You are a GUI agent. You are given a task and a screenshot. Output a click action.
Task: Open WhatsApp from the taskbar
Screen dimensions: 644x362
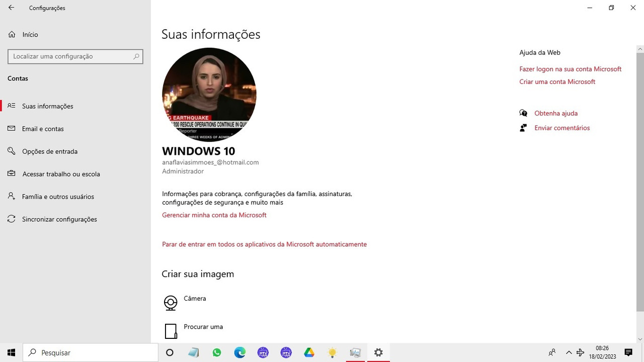216,352
